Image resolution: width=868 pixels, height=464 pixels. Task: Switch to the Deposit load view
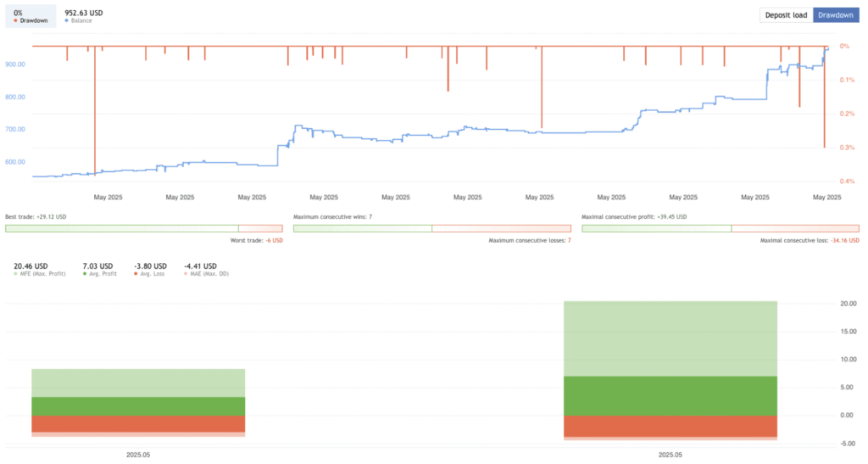786,15
